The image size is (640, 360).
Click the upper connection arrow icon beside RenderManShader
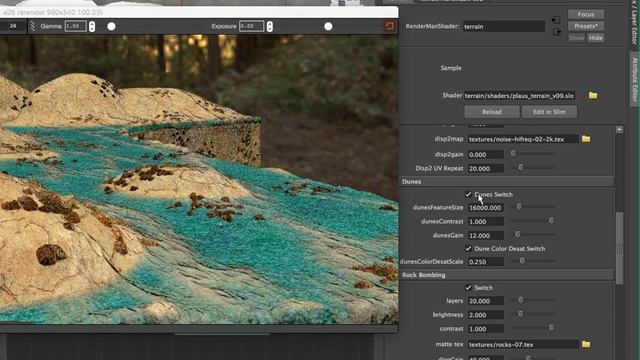pos(556,20)
